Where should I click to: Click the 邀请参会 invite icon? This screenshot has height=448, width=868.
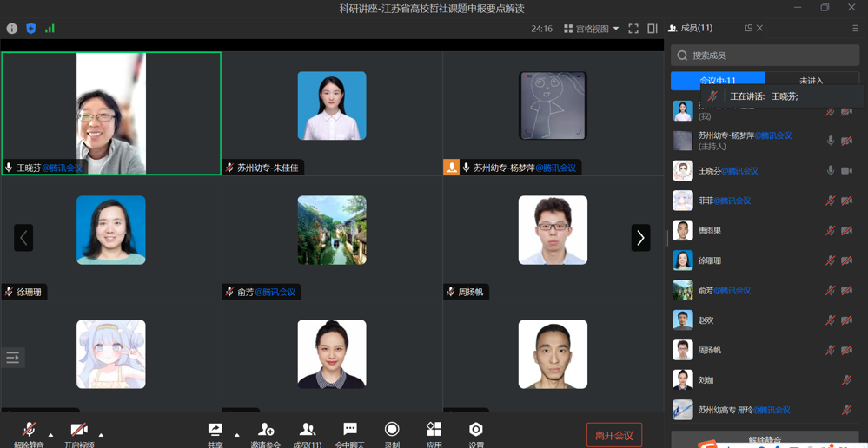click(266, 430)
